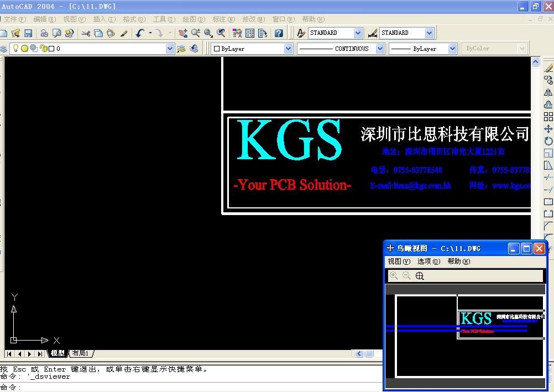The width and height of the screenshot is (554, 392).
Task: Save the drawing with the floppy disk icon
Action: pyautogui.click(x=28, y=33)
